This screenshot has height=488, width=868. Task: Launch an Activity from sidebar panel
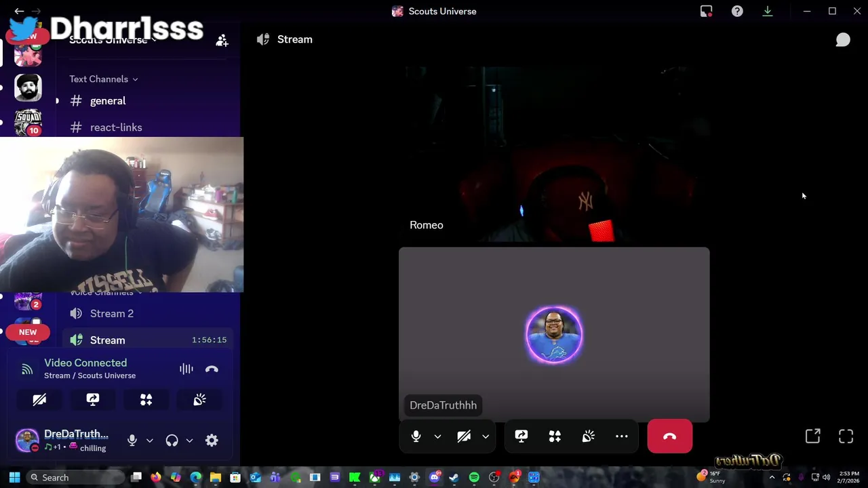[146, 400]
